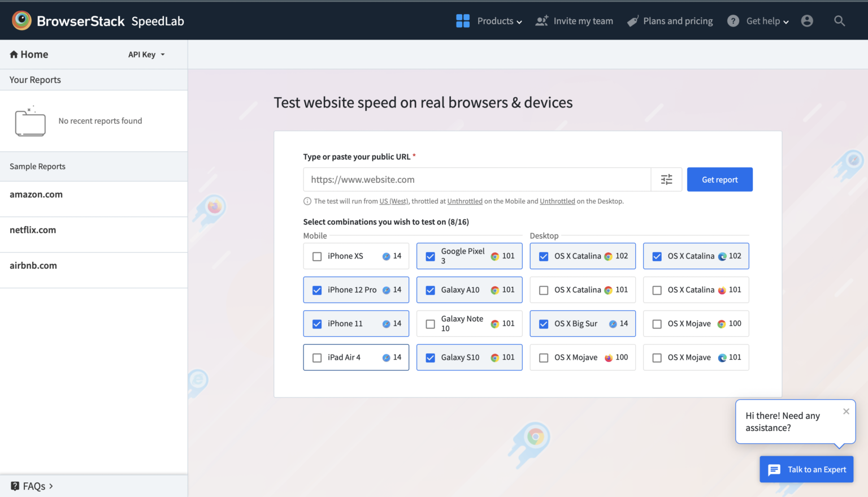868x497 pixels.
Task: Expand the API Key dropdown
Action: pos(145,54)
